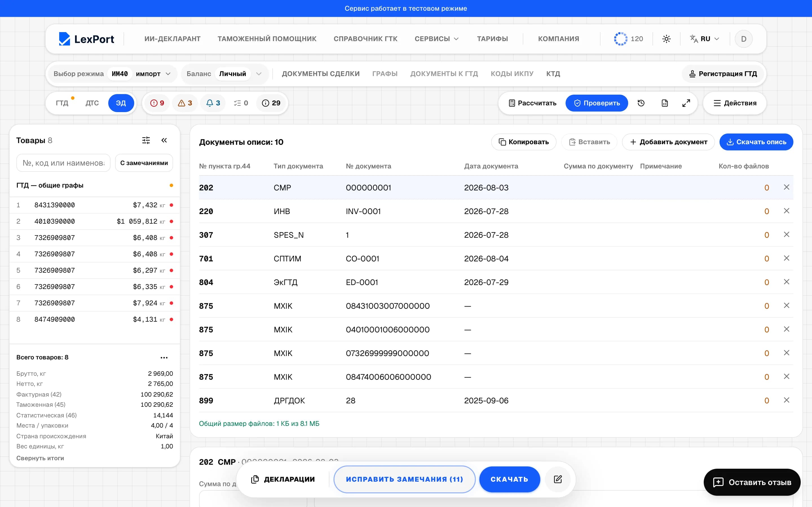The height and width of the screenshot is (507, 812).
Task: Focus the goods search input field
Action: (x=63, y=163)
